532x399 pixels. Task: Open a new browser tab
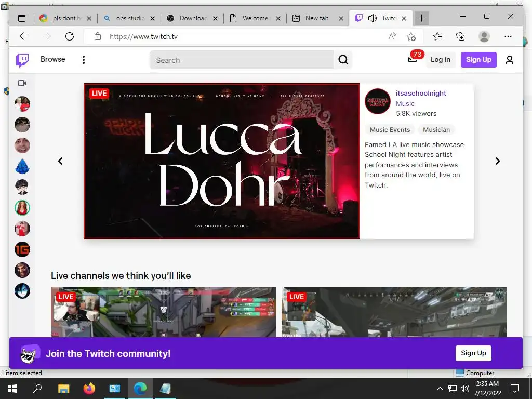[x=421, y=18]
